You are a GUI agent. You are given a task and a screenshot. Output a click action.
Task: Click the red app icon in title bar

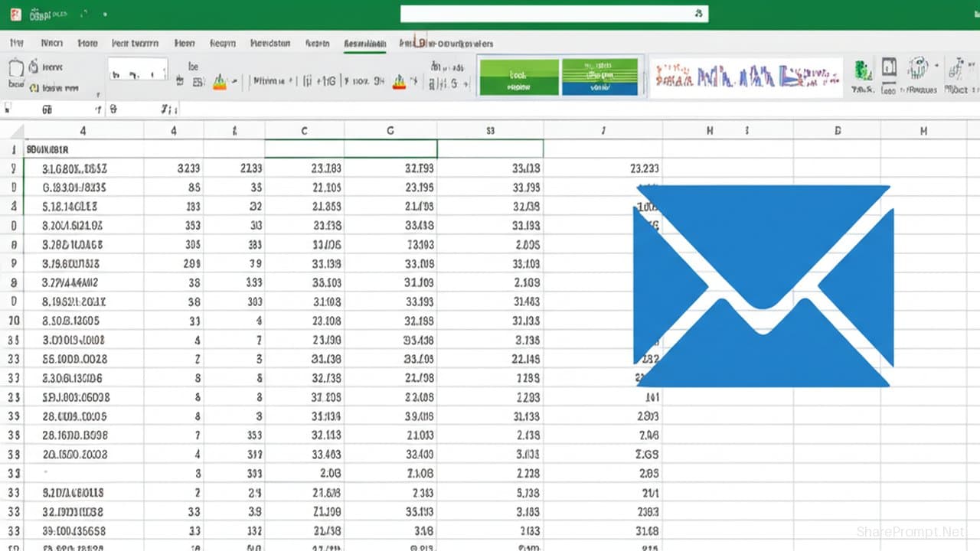[15, 14]
